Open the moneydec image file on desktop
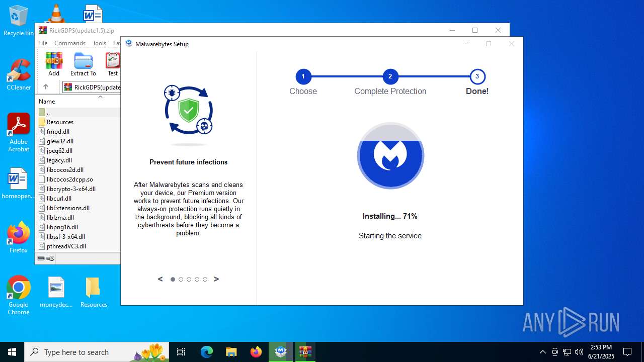The width and height of the screenshot is (644, 362). tap(56, 292)
